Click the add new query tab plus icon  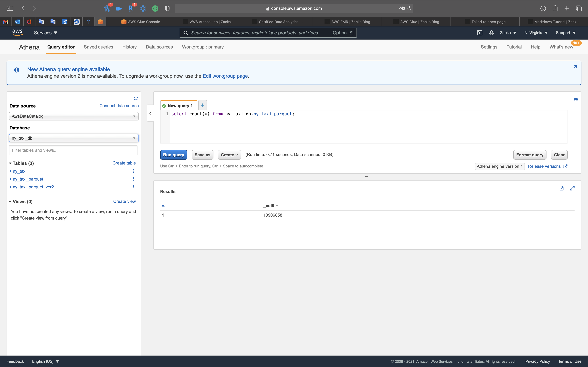[x=202, y=105]
